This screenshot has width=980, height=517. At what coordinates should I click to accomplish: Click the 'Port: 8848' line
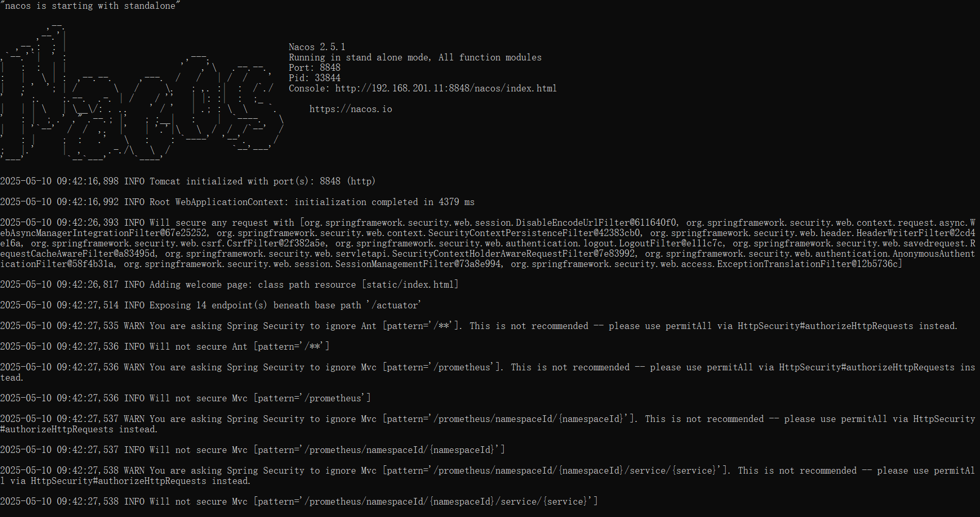(314, 68)
